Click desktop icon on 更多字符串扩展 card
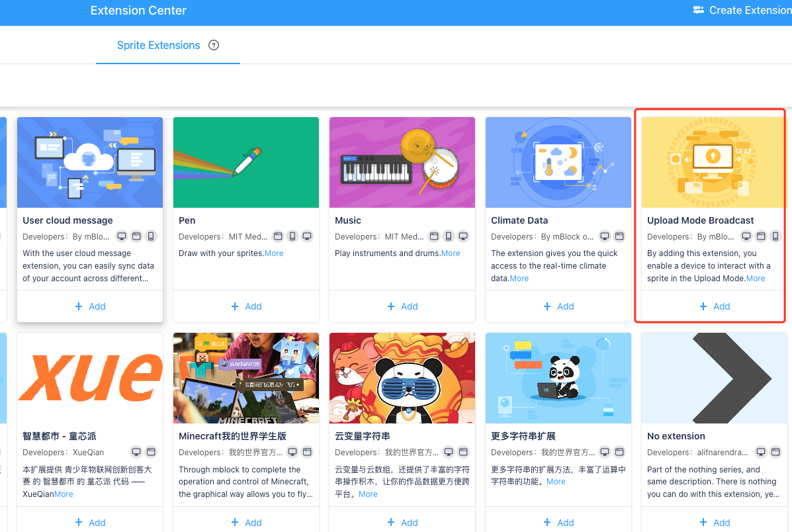This screenshot has height=532, width=792. (605, 452)
